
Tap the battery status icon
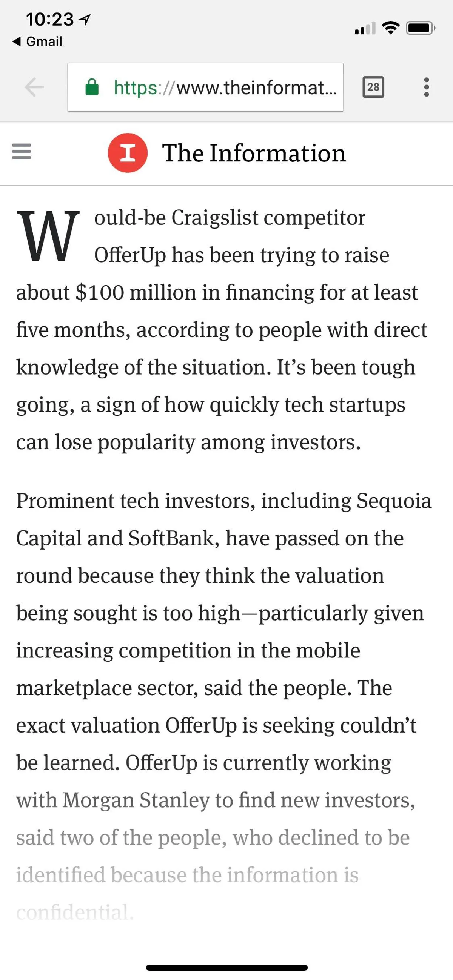pyautogui.click(x=420, y=28)
